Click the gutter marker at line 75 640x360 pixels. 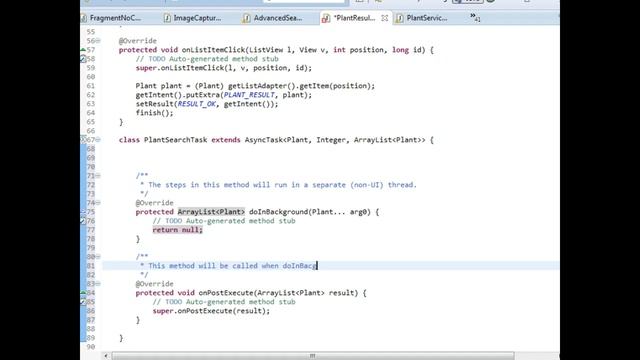pyautogui.click(x=83, y=212)
